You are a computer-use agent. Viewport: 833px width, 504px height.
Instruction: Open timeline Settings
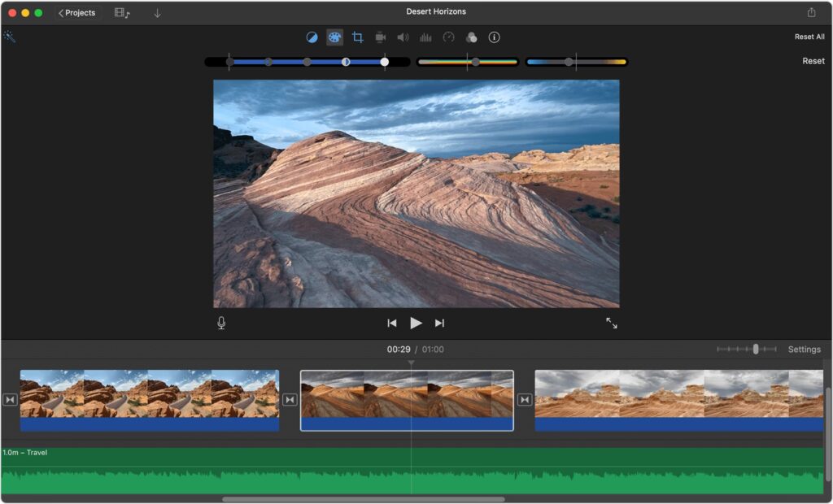804,350
